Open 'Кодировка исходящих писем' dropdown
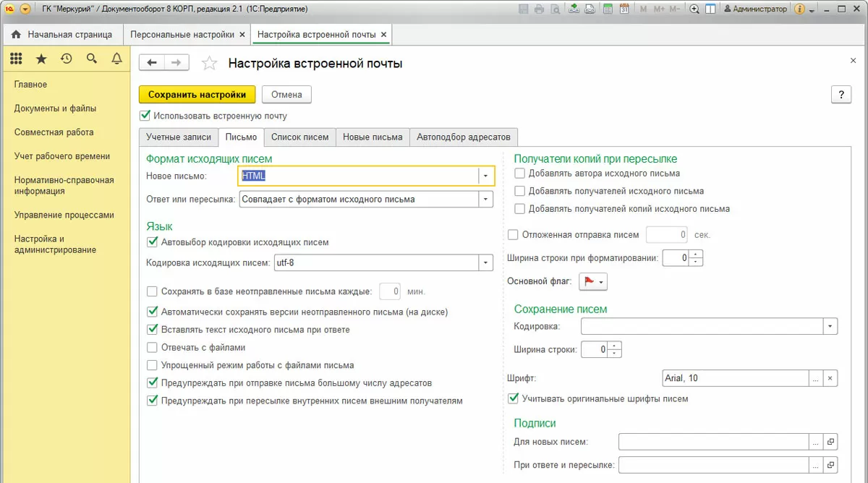The width and height of the screenshot is (868, 483). [x=486, y=262]
